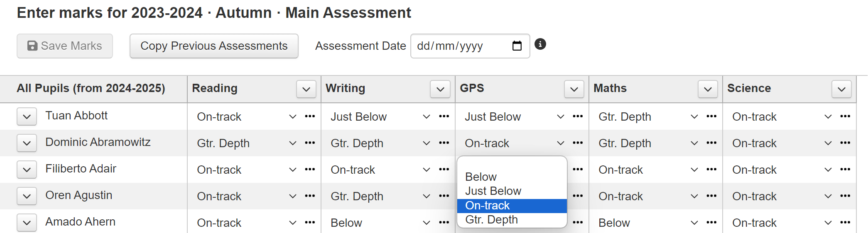The image size is (868, 233).
Task: Open ellipsis menu for Tuan Abbott's Reading mark
Action: click(x=310, y=116)
